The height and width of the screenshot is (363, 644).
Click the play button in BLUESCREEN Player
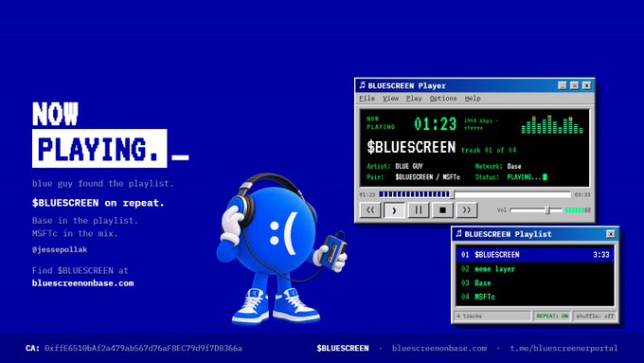click(394, 210)
